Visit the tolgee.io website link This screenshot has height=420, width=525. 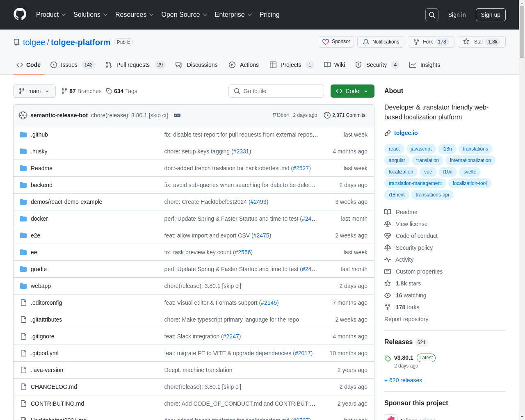coord(406,133)
